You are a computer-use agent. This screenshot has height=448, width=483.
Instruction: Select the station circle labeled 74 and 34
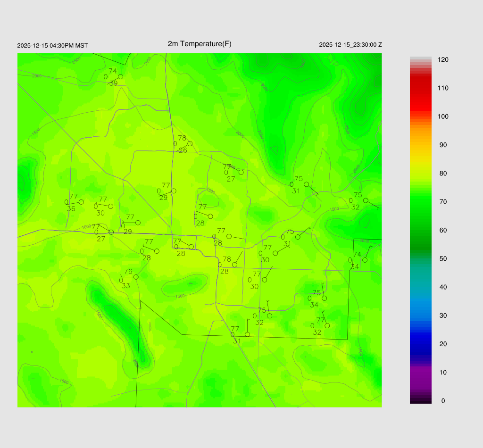pyautogui.click(x=365, y=260)
